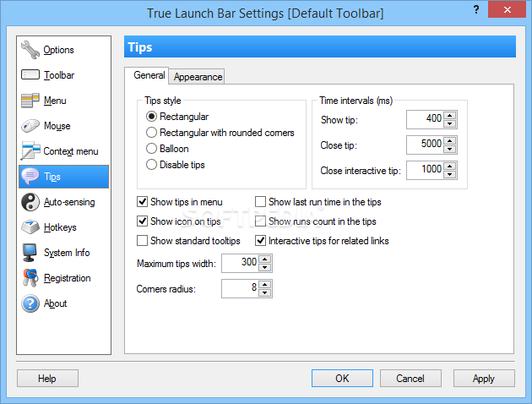
Task: Increase Maximum tips width value
Action: point(265,259)
